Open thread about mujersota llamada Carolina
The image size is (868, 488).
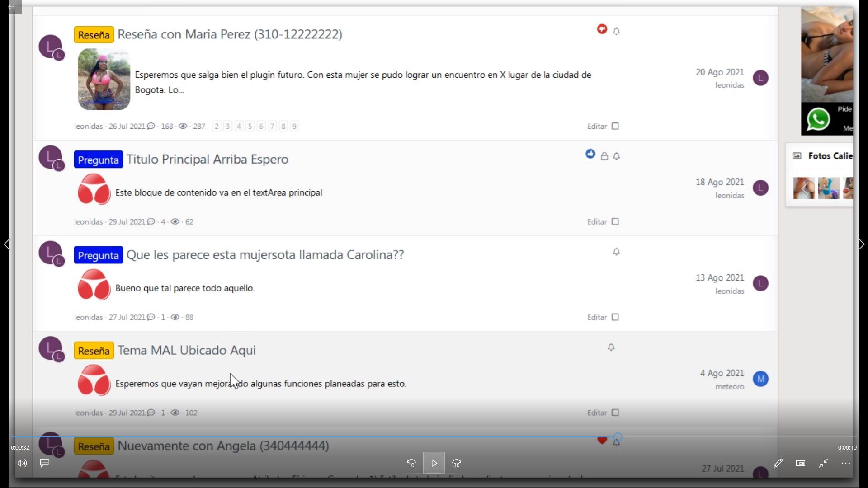click(x=265, y=255)
